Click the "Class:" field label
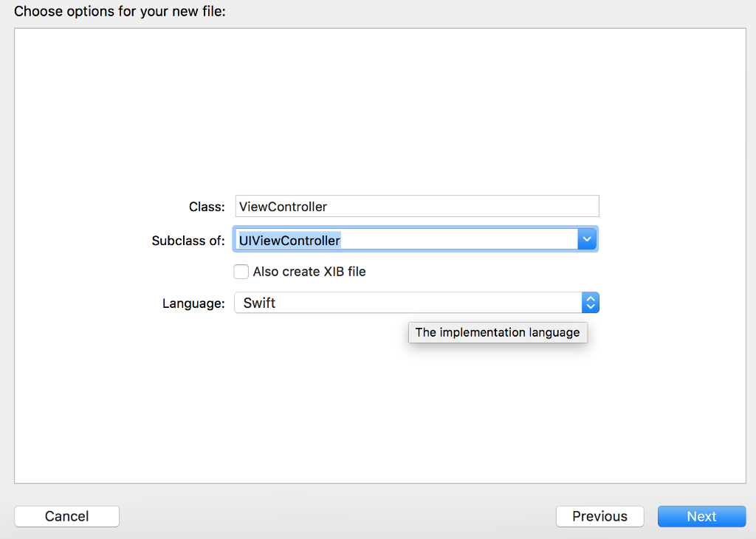Viewport: 756px width, 539px height. click(207, 207)
